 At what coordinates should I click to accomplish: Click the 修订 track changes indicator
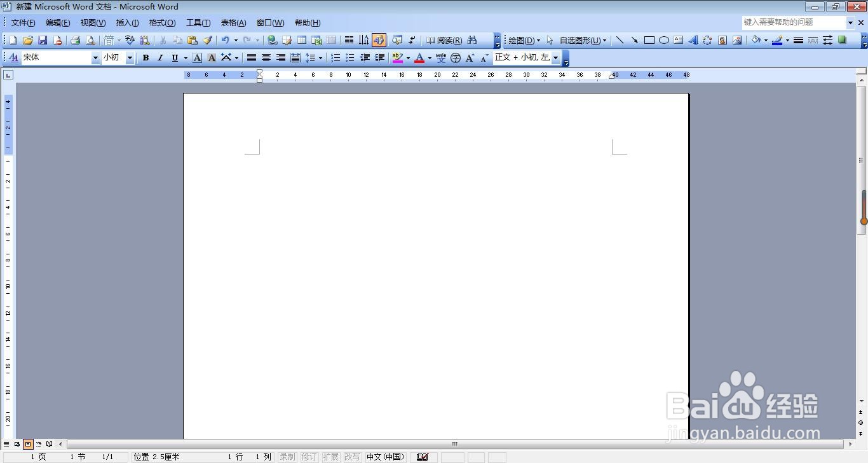(x=309, y=457)
